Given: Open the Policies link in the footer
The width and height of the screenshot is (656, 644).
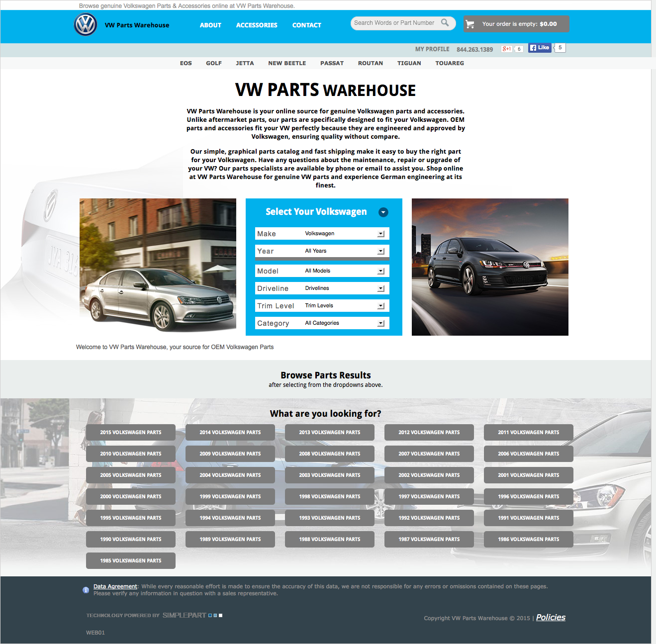Looking at the screenshot, I should (x=550, y=617).
